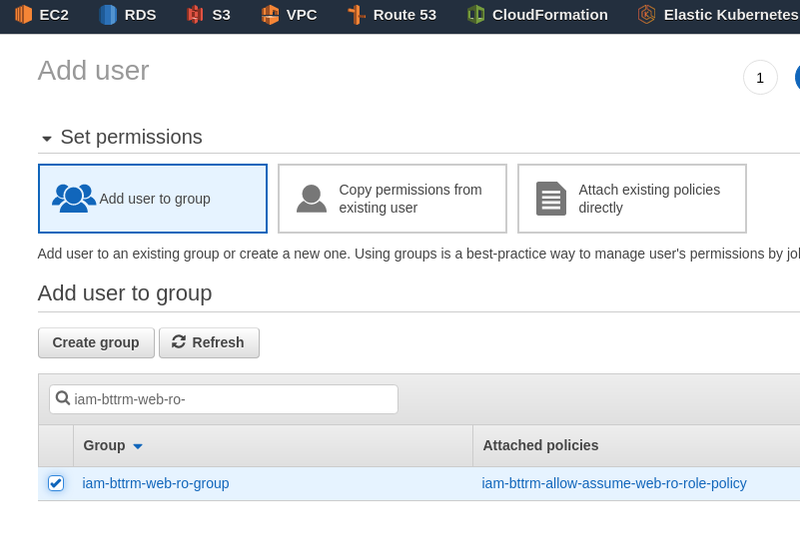Click the orange VPC service icon

coord(269,15)
